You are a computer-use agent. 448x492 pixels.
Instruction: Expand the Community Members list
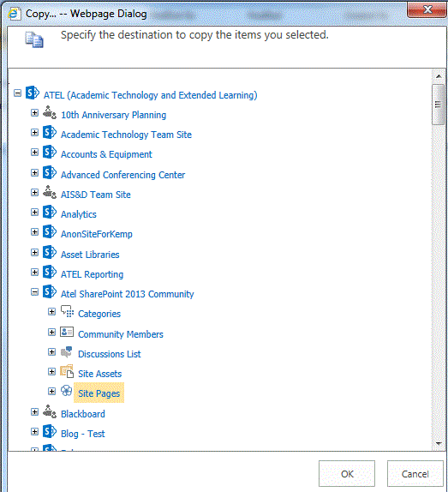click(52, 332)
